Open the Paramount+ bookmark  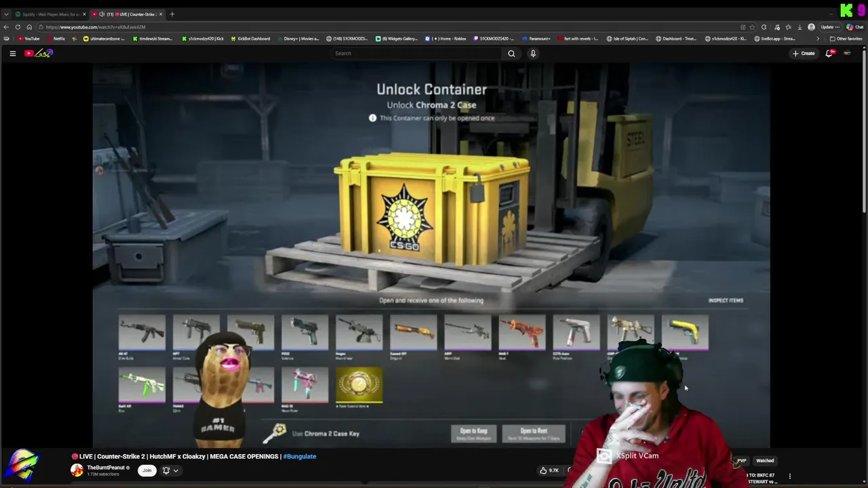tap(536, 39)
